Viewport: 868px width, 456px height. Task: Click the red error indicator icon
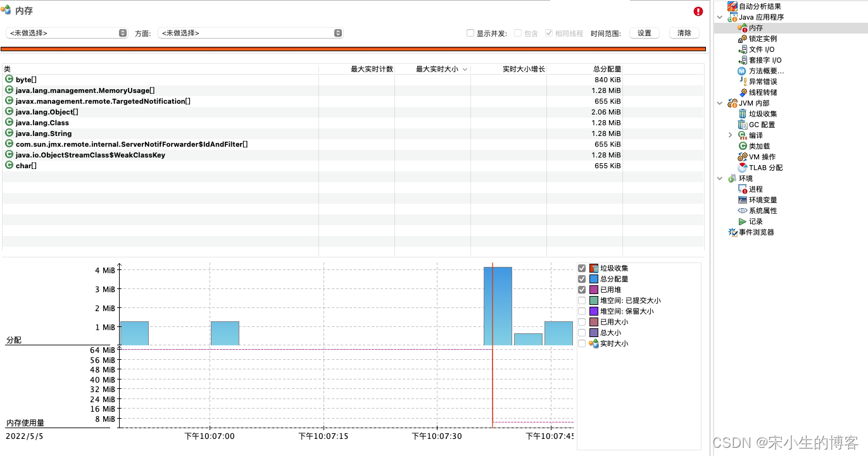[698, 11]
